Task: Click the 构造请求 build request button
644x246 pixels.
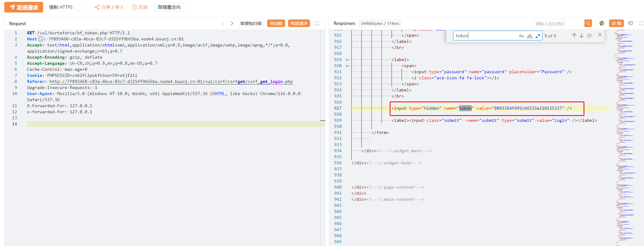Action: (x=299, y=23)
